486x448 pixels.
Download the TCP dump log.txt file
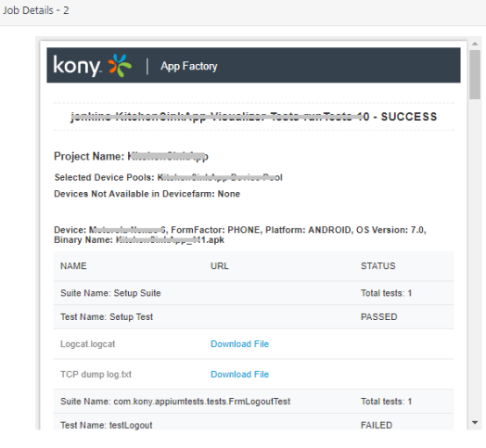[239, 374]
